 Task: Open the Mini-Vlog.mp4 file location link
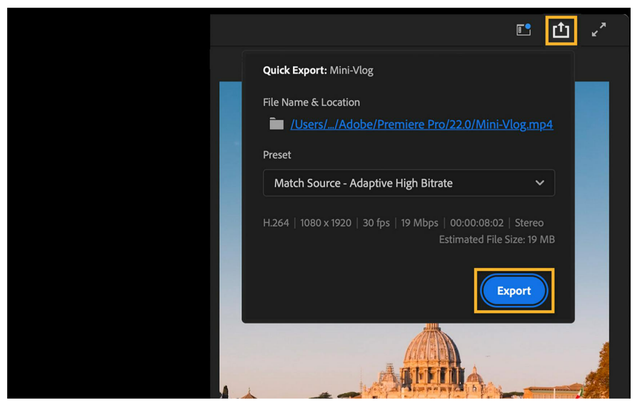point(422,124)
